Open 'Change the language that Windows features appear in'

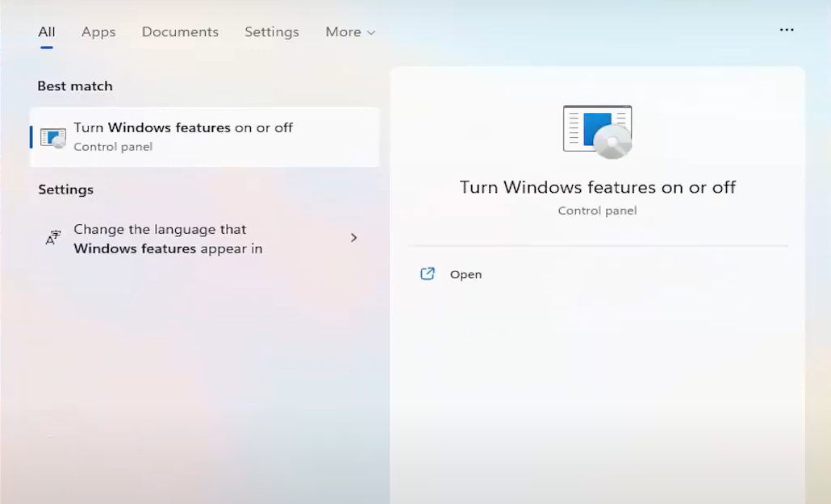click(205, 239)
